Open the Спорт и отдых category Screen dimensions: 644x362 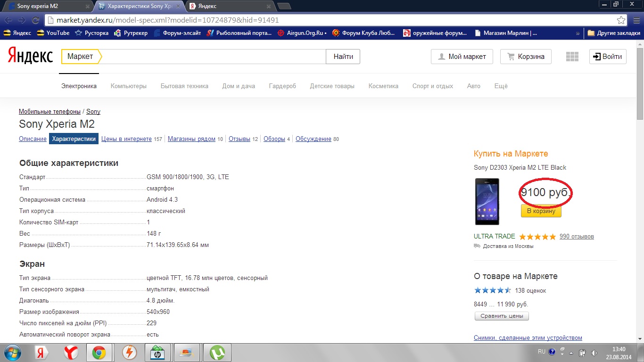[x=433, y=86]
